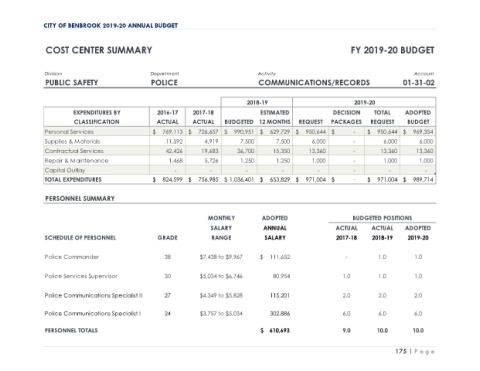480x371 pixels.
Task: Click the Supplies & Materials row label
Action: (x=72, y=141)
